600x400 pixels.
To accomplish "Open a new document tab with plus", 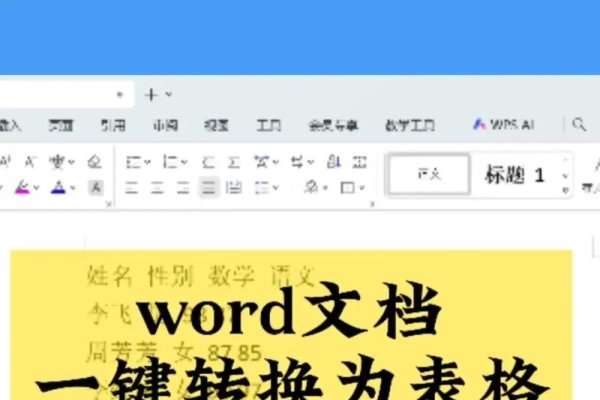I will 152,95.
